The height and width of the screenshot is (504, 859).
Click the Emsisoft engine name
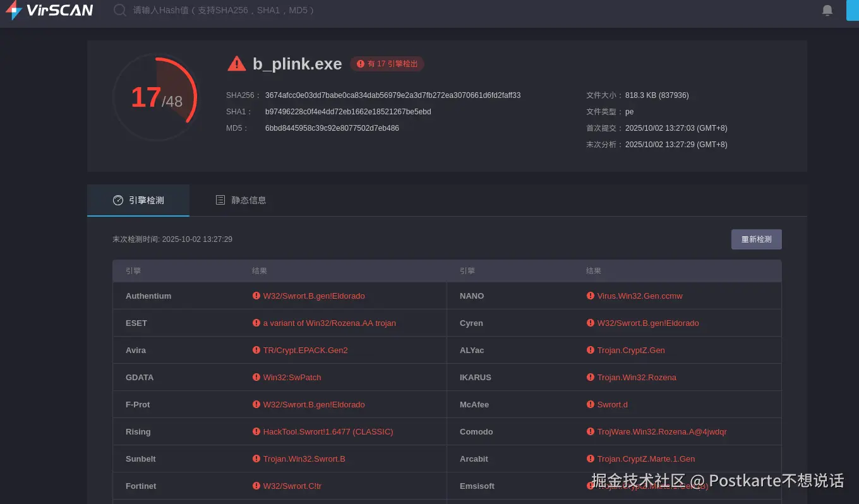[x=477, y=486]
